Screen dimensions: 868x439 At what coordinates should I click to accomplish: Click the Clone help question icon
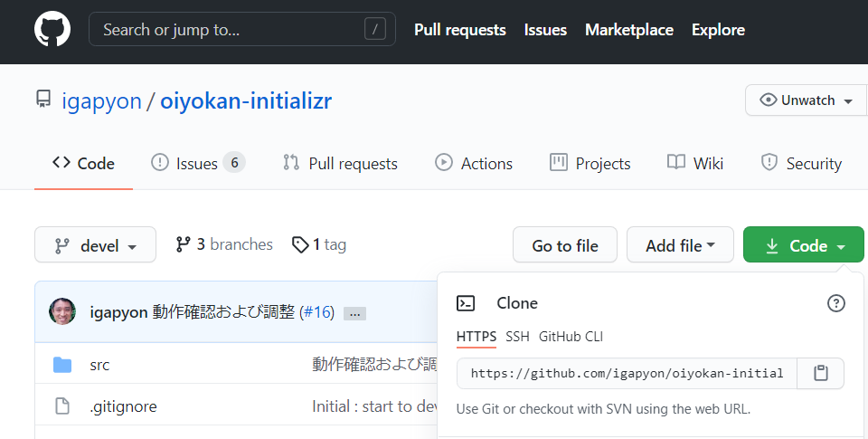tap(835, 303)
